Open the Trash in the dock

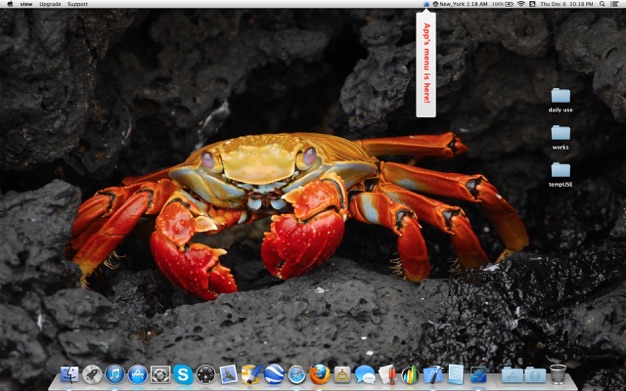pos(558,374)
